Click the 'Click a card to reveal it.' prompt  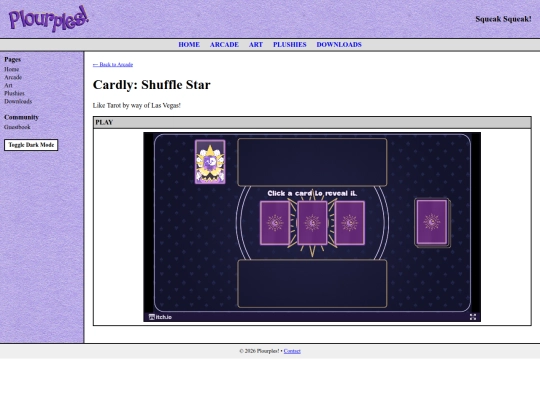(312, 193)
